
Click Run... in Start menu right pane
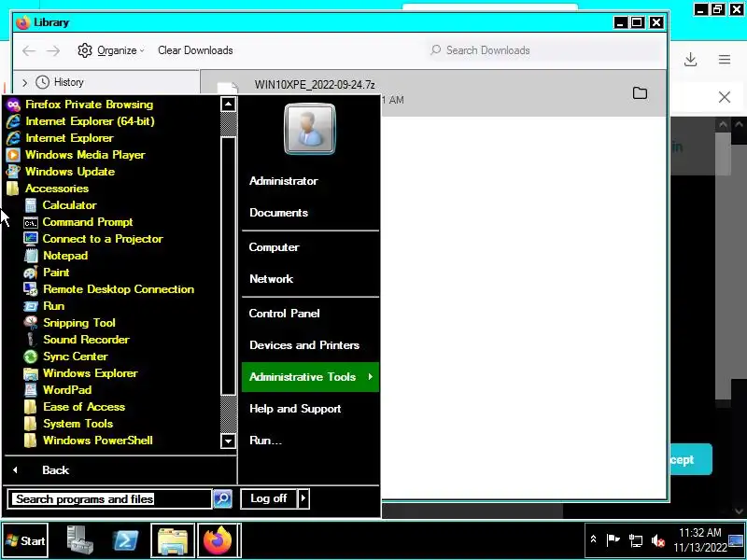pyautogui.click(x=265, y=441)
